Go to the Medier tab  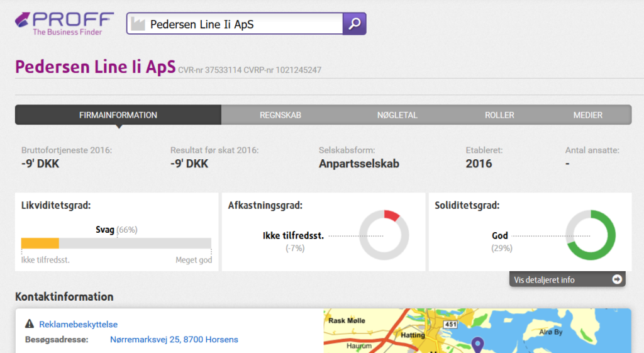588,115
